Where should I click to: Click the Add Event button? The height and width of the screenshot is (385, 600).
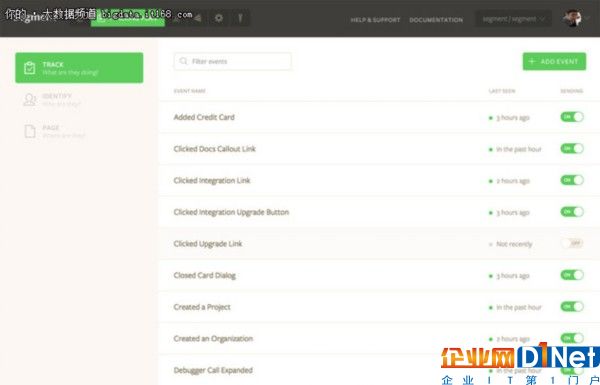[x=554, y=61]
